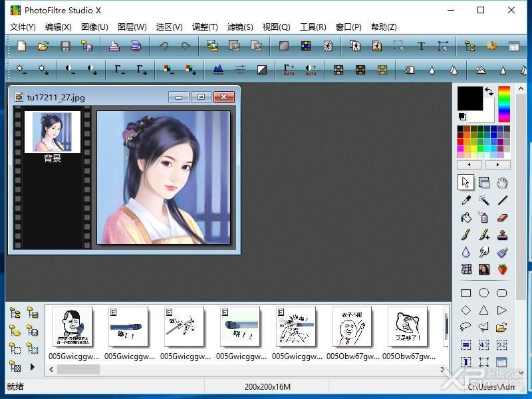Viewport: 532px width, 399px height.
Task: Select the Text tool in the top toolbar
Action: (x=421, y=46)
